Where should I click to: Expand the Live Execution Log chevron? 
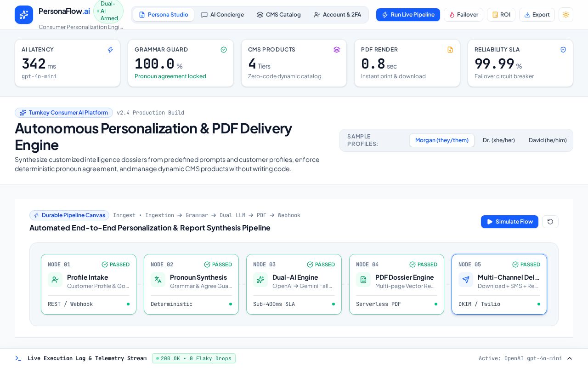[x=570, y=358]
